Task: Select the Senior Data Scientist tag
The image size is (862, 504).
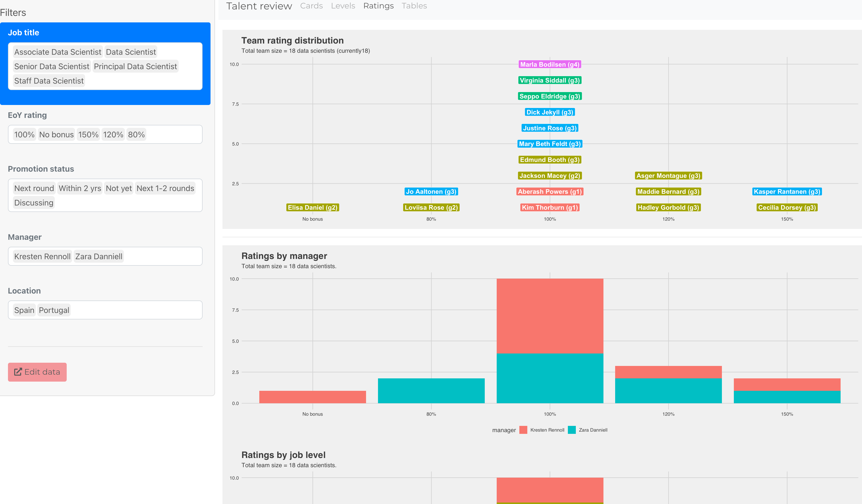Action: (x=52, y=66)
